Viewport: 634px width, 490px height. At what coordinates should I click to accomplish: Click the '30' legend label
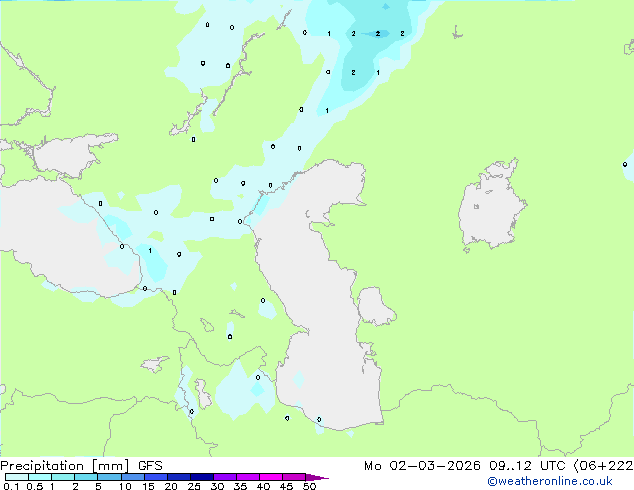coord(217,486)
